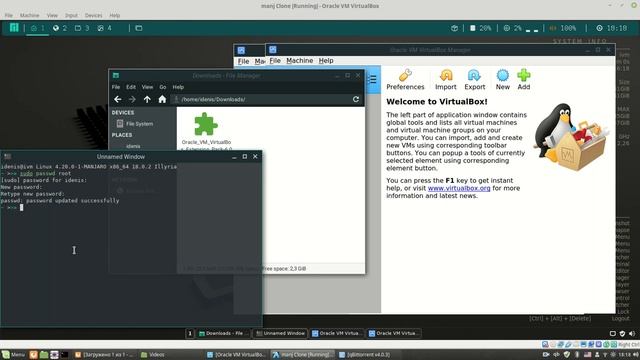
Task: Click the guest taskbar workspace number 1 indicator
Action: tap(190, 333)
